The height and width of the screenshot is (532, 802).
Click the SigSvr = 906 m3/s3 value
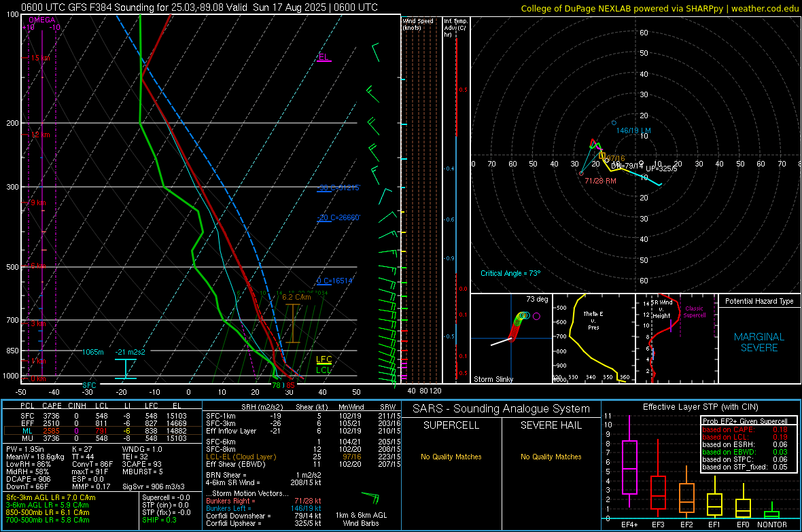click(154, 486)
